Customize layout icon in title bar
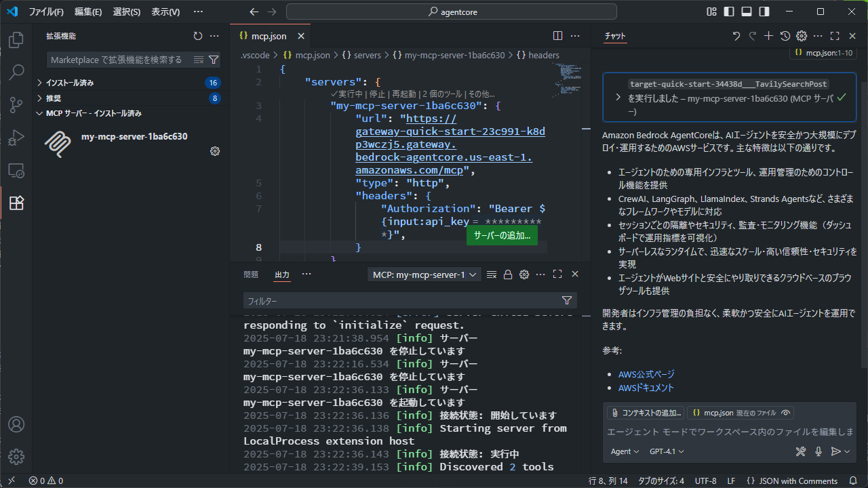The height and width of the screenshot is (488, 868). [711, 12]
